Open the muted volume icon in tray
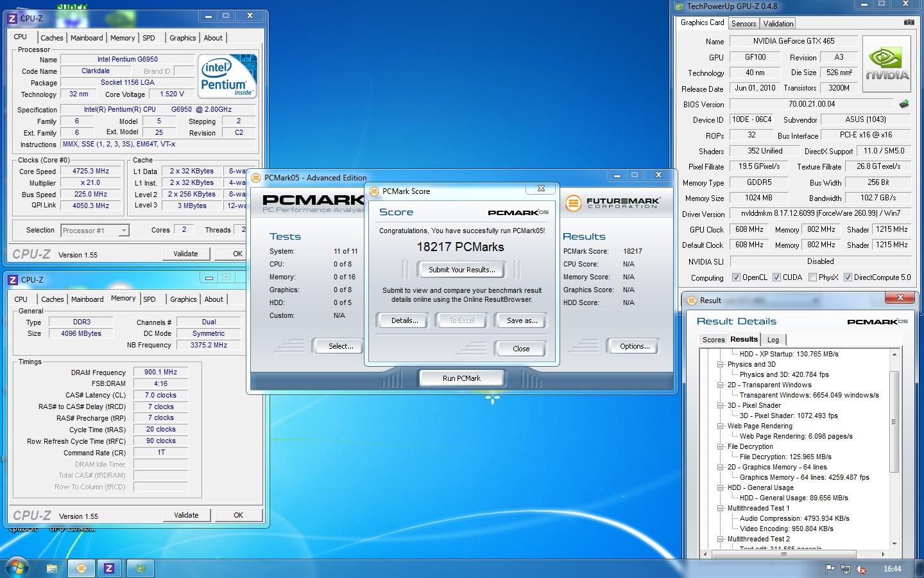The image size is (924, 578). tap(862, 568)
